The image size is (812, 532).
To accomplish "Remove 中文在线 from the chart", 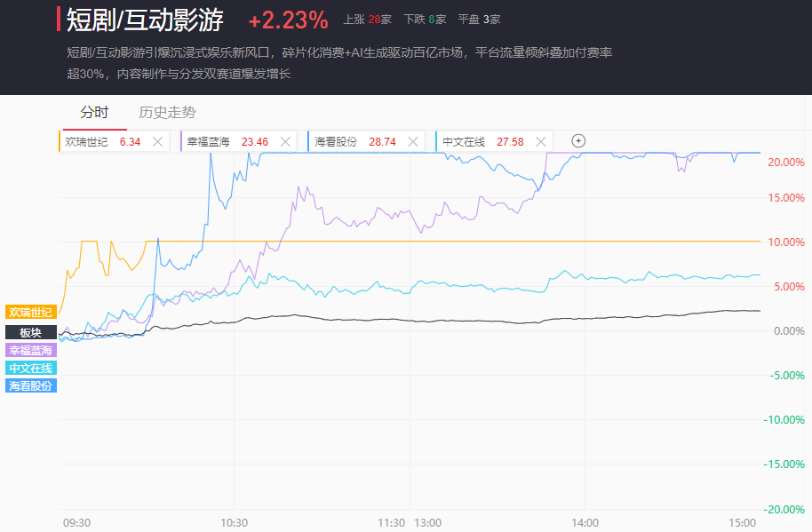I will (x=540, y=141).
